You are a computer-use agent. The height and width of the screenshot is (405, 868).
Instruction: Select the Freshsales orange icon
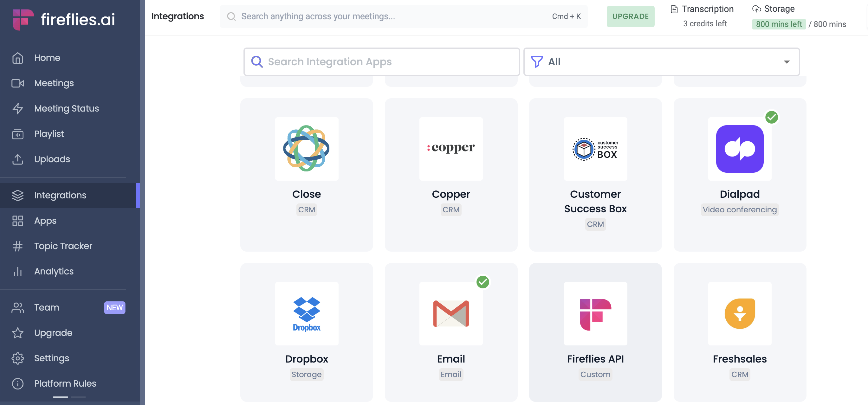point(739,313)
